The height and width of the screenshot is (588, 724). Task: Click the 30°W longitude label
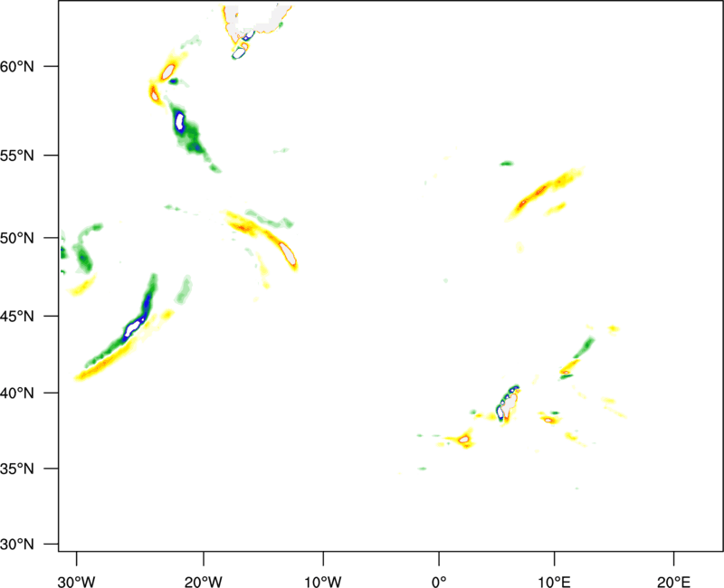pyautogui.click(x=76, y=582)
